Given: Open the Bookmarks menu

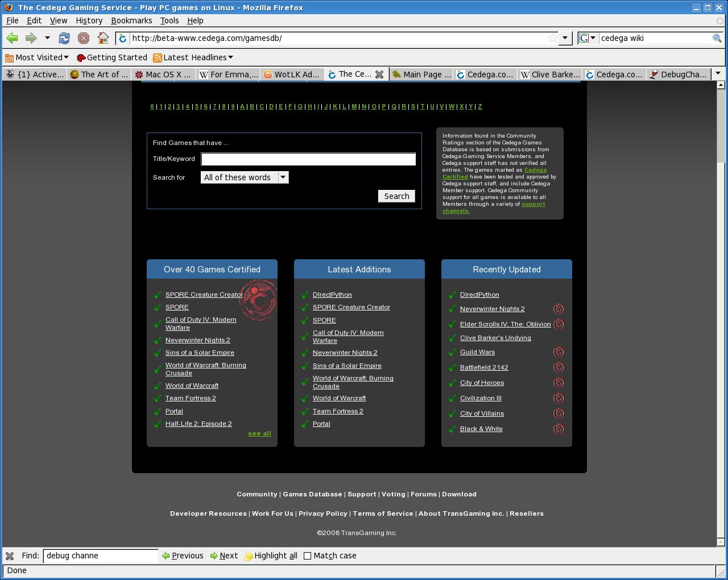Looking at the screenshot, I should coord(131,20).
